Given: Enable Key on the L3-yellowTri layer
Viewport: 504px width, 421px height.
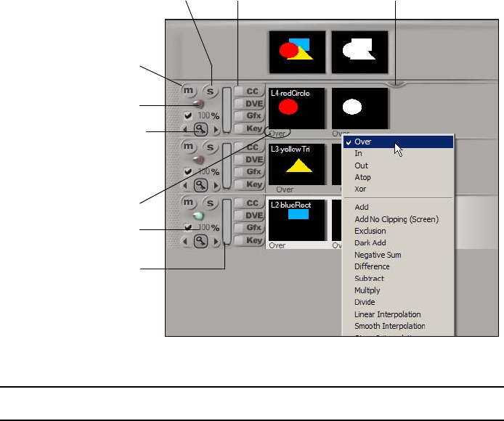Looking at the screenshot, I should pyautogui.click(x=238, y=184).
